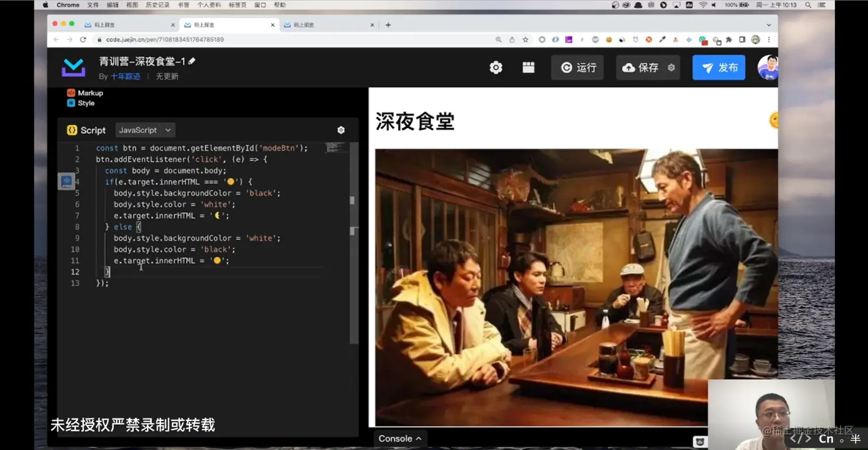
Task: Switch to the third 码上掘金 tab
Action: (329, 25)
